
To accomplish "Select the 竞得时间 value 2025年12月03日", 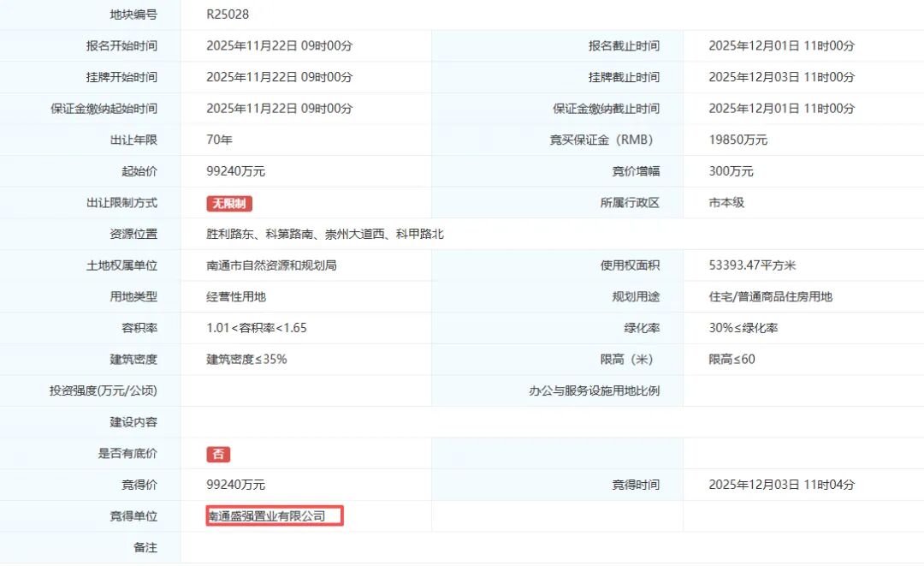I will (768, 484).
